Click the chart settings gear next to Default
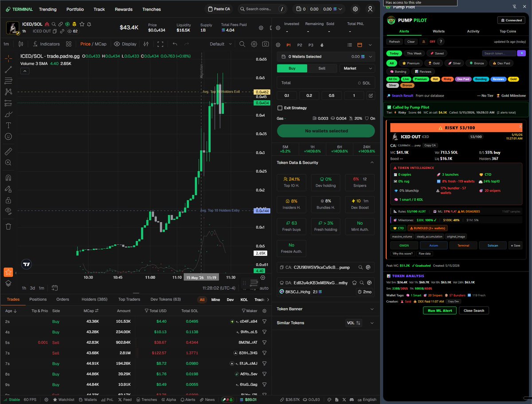The image size is (532, 404). point(254,44)
